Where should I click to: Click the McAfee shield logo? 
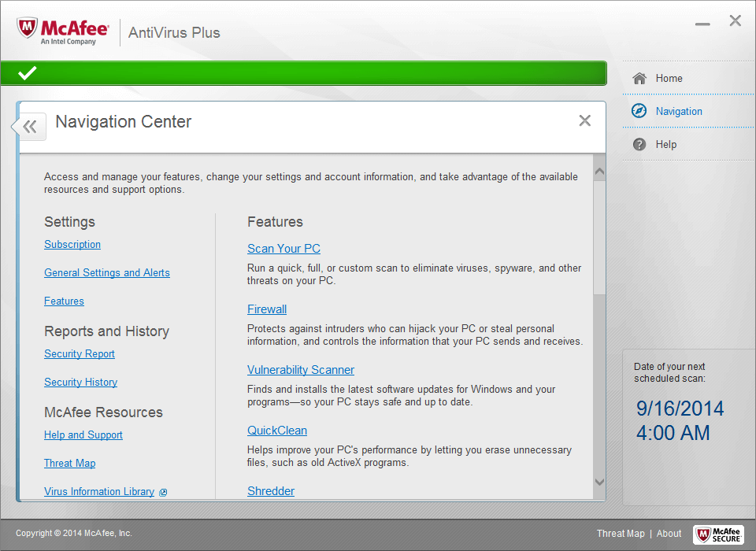pyautogui.click(x=29, y=29)
